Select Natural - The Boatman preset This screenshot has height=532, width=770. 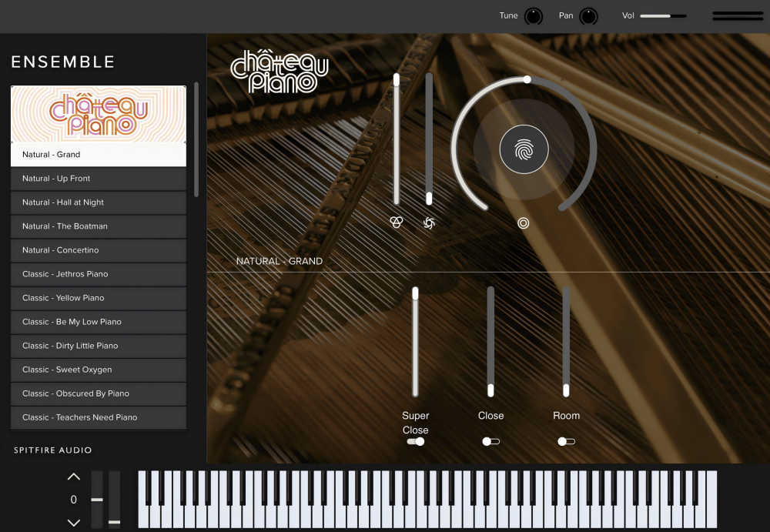(99, 226)
